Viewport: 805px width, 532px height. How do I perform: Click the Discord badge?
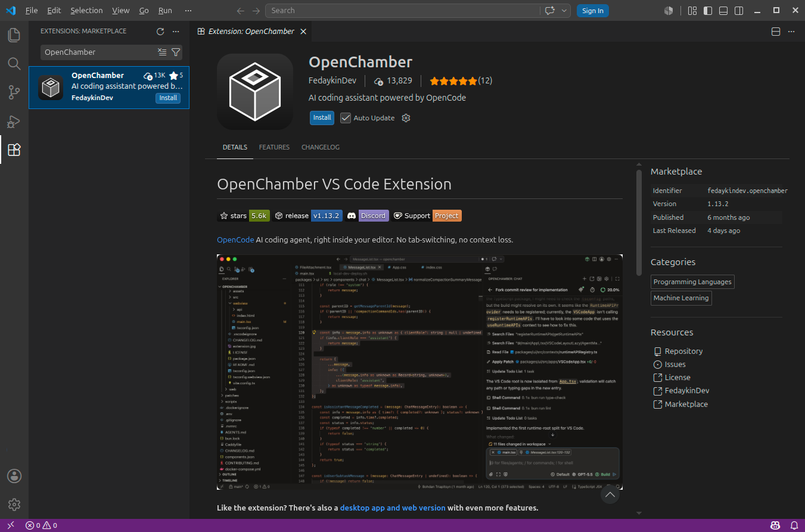pos(367,216)
